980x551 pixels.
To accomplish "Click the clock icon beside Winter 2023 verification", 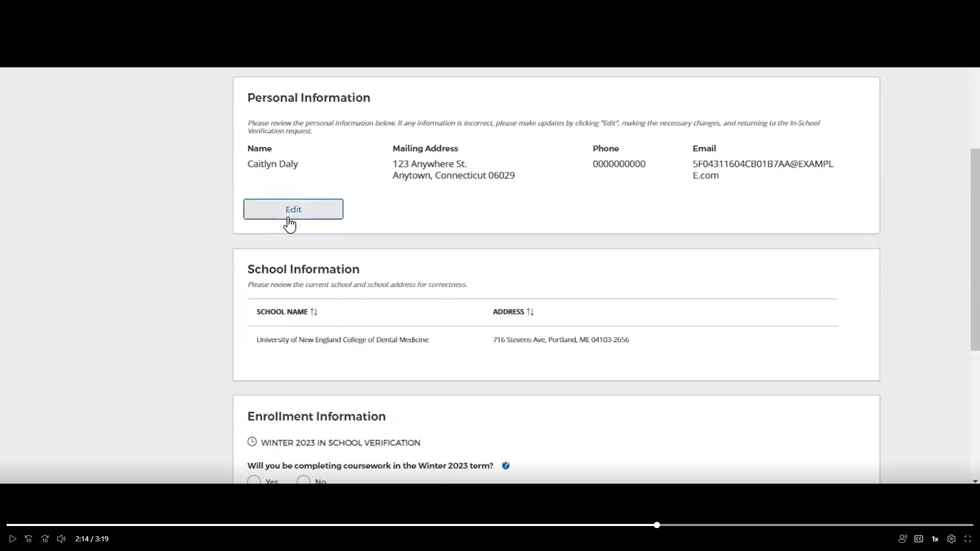I will (252, 442).
